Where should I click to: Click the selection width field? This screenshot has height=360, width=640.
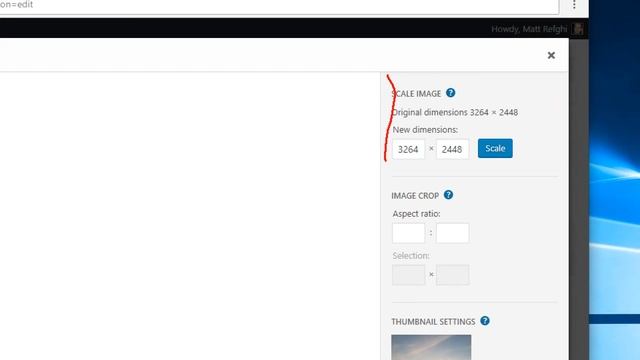[x=408, y=275]
